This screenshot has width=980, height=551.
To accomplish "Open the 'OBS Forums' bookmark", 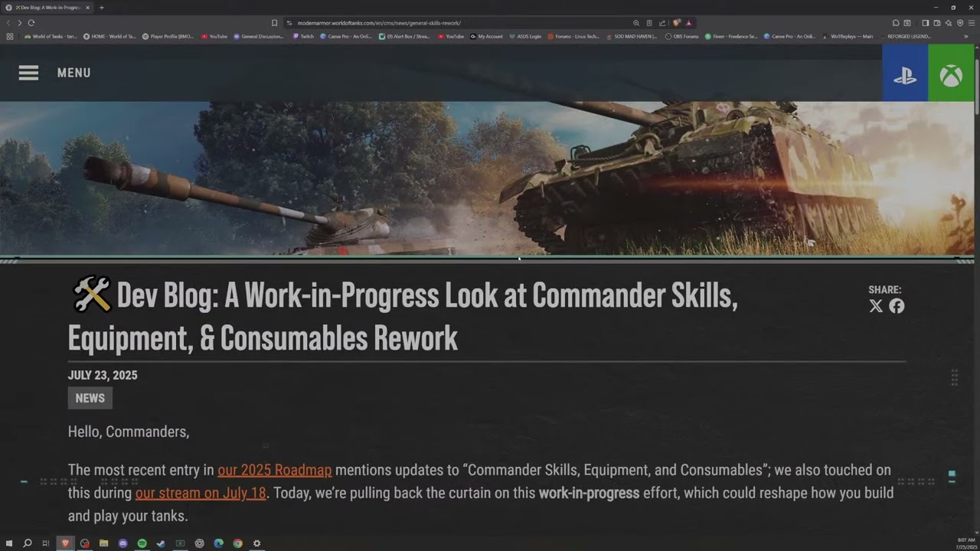I will point(681,36).
